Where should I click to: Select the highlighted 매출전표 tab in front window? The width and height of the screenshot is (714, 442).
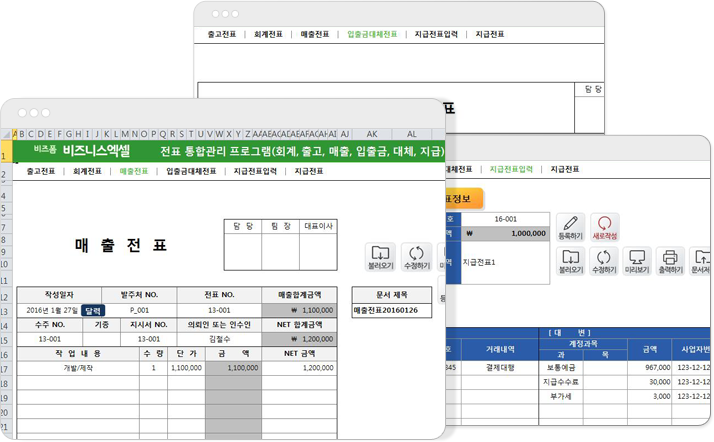coord(133,171)
